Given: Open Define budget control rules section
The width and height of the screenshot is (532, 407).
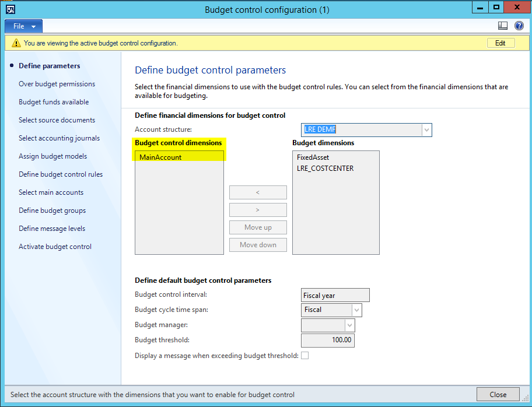Looking at the screenshot, I should coord(60,174).
